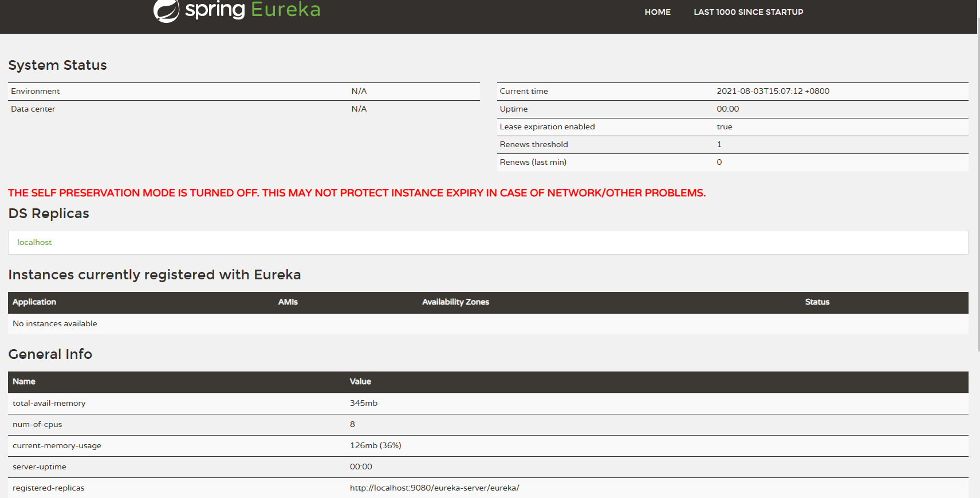Image resolution: width=980 pixels, height=498 pixels.
Task: Select the System Status heading
Action: 57,65
